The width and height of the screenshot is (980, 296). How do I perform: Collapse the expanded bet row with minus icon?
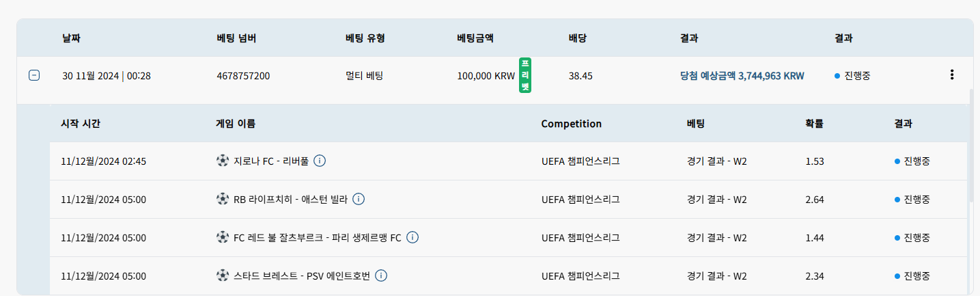33,75
